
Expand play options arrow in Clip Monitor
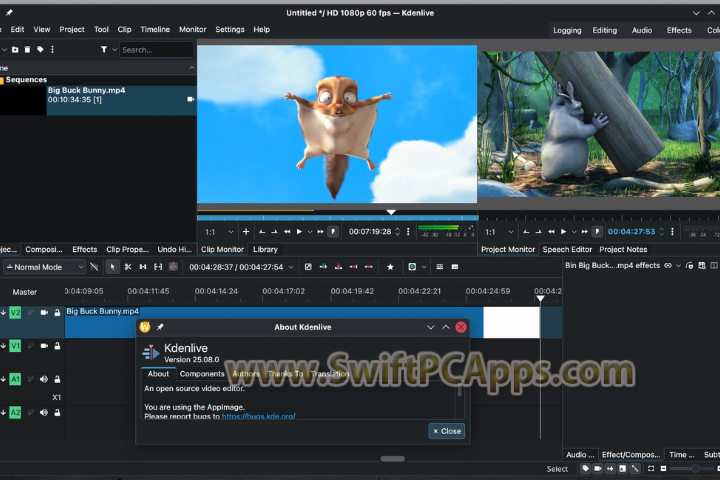(310, 232)
